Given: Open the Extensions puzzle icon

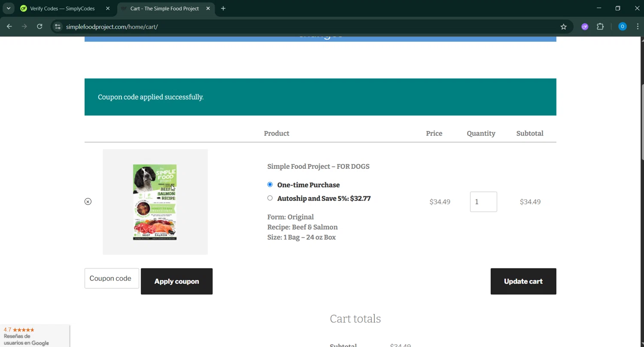Looking at the screenshot, I should pyautogui.click(x=600, y=27).
